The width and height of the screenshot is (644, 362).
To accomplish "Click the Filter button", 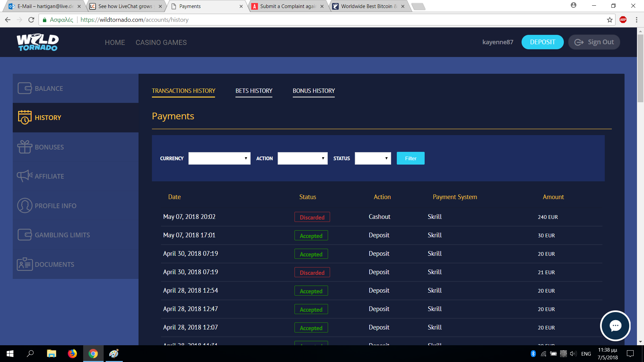I will [x=411, y=158].
